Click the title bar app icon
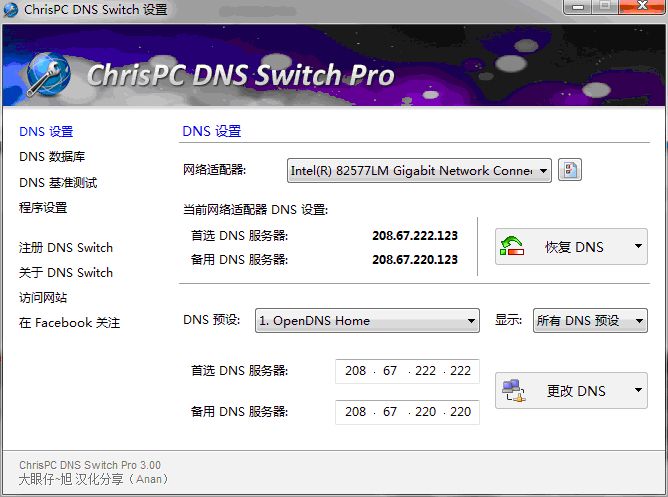Viewport: 668px width, 497px height. [10, 9]
